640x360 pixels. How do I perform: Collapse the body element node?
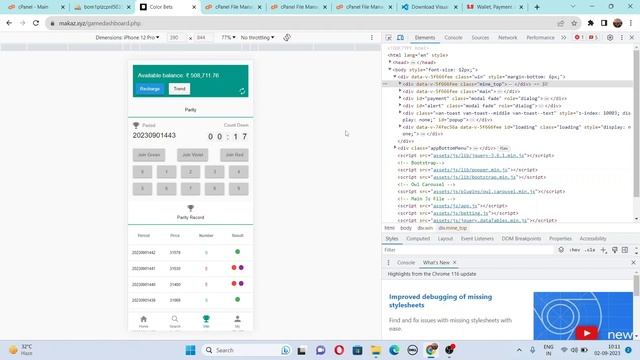[x=390, y=69]
